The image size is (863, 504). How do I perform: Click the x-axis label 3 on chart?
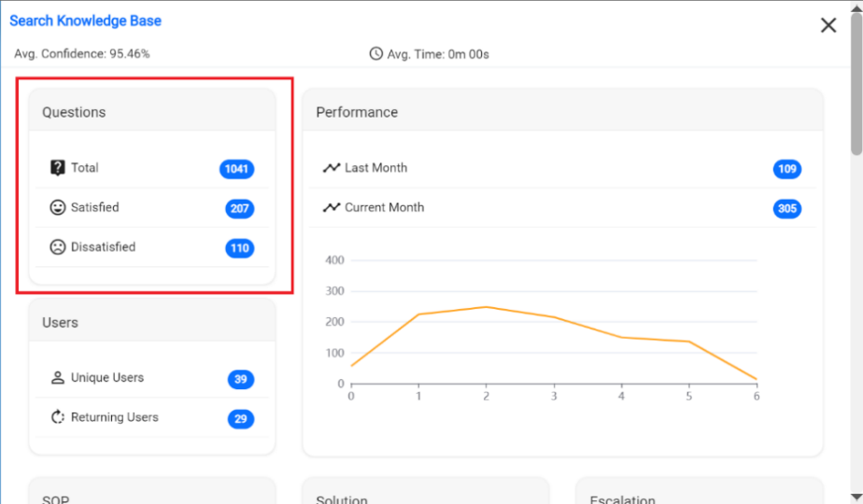click(554, 396)
